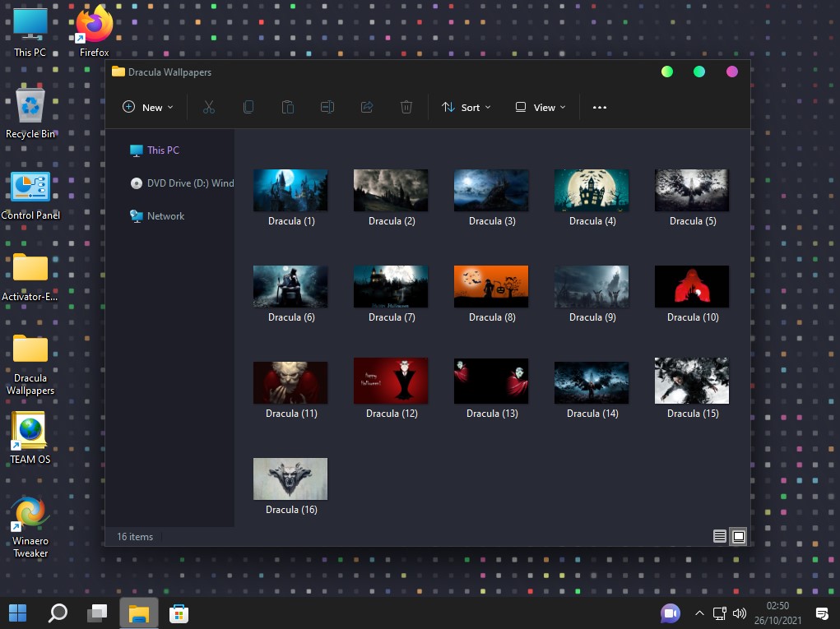Select Dracula (4) haunted house thumbnail
Viewport: 840px width, 629px height.
592,190
